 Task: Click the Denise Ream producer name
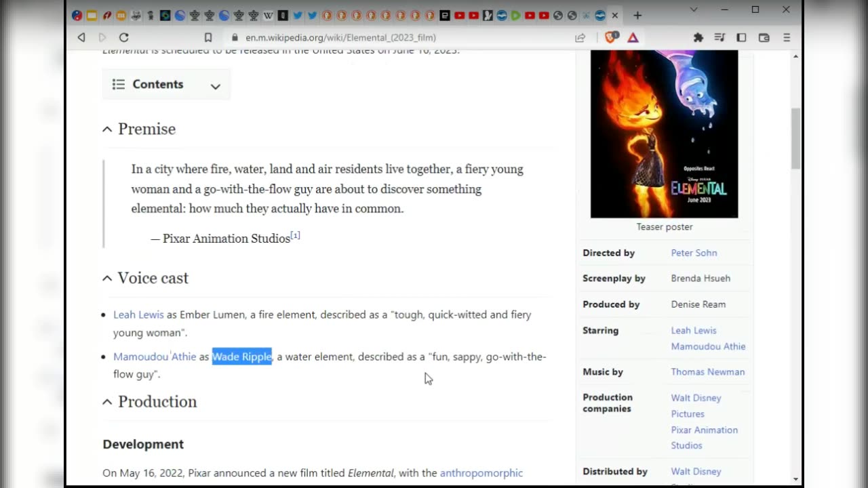click(698, 304)
